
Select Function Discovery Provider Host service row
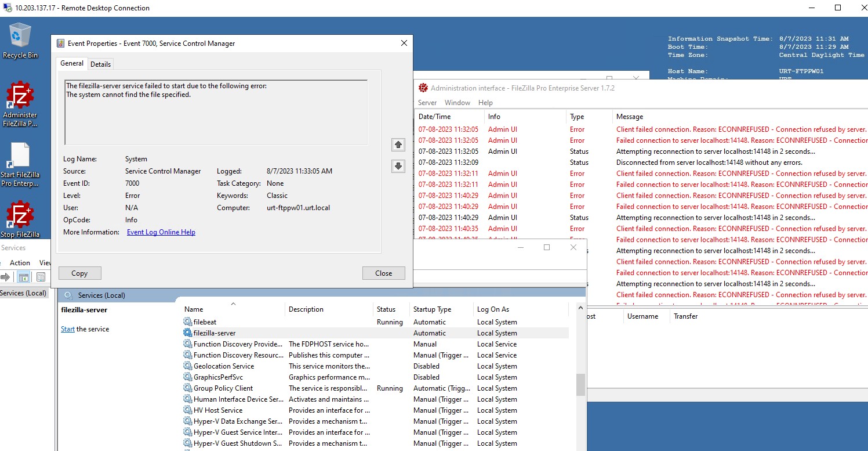[x=376, y=344]
